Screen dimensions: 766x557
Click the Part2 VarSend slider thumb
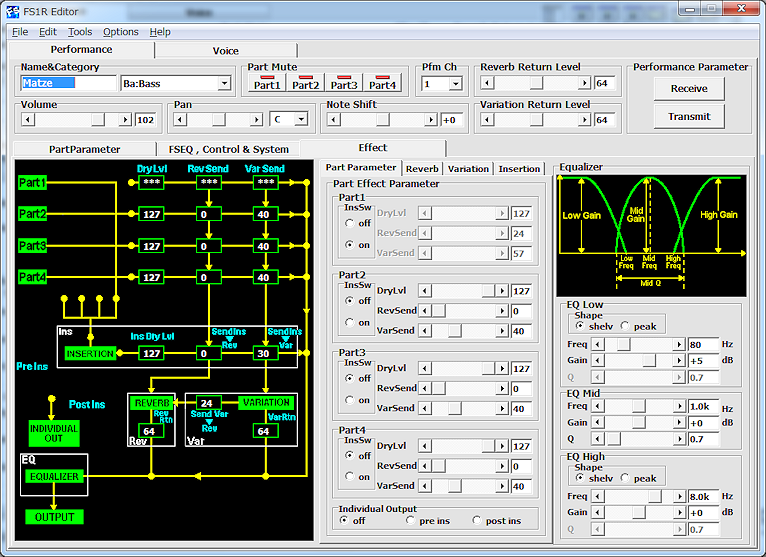[455, 331]
